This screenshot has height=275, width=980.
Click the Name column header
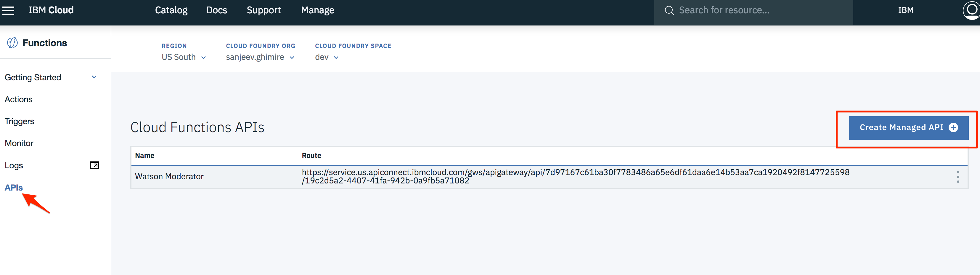pyautogui.click(x=144, y=155)
